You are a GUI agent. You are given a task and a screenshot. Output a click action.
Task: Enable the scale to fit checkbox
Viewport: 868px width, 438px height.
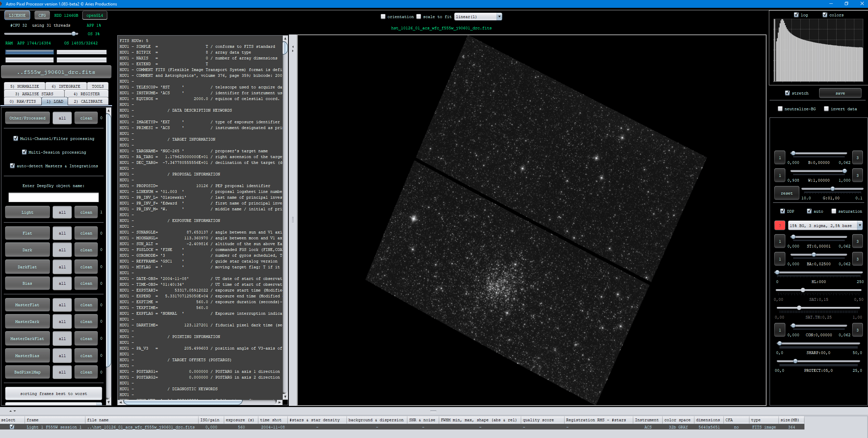(419, 16)
